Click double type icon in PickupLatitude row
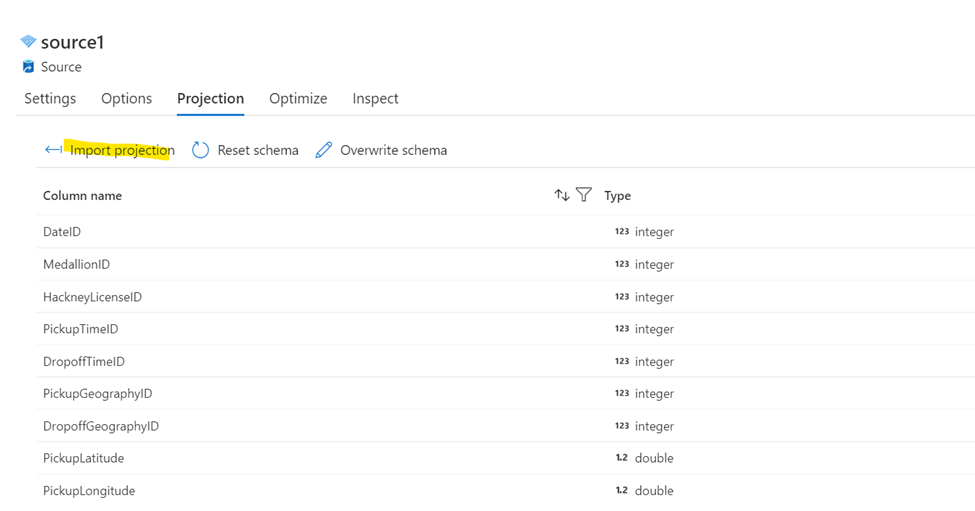The height and width of the screenshot is (511, 975). pyautogui.click(x=622, y=458)
